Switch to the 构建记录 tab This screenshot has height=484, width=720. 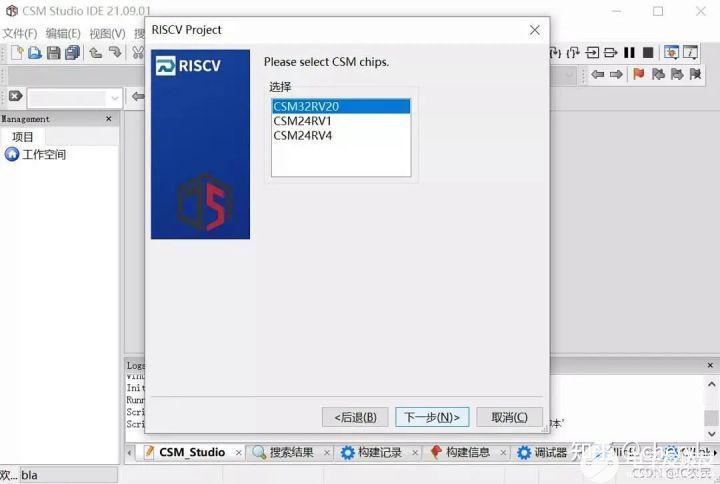[379, 452]
